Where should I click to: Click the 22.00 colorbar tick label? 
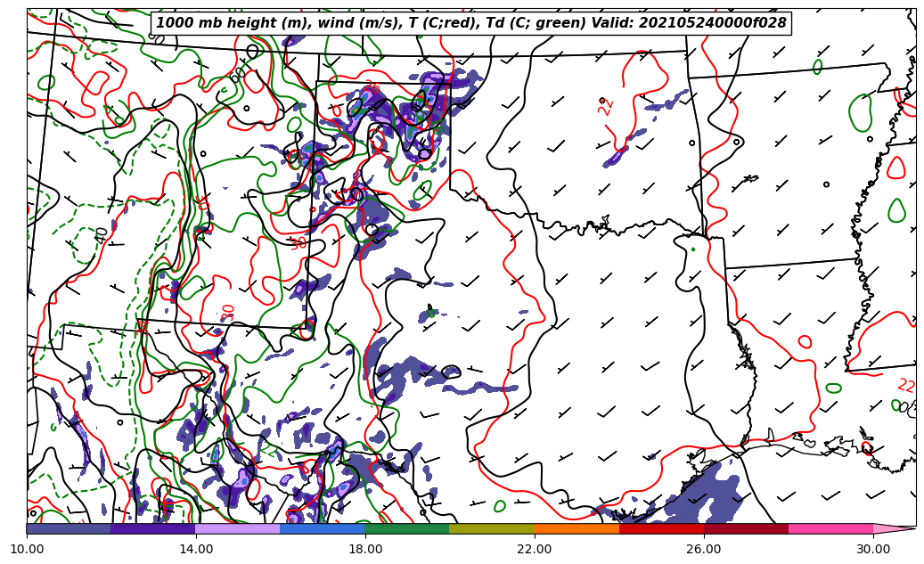click(535, 549)
